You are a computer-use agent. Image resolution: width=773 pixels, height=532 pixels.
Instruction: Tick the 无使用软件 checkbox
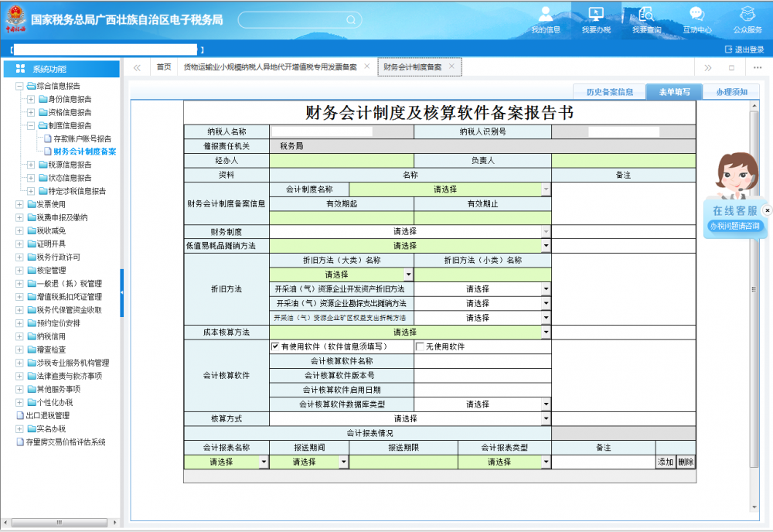pos(420,347)
